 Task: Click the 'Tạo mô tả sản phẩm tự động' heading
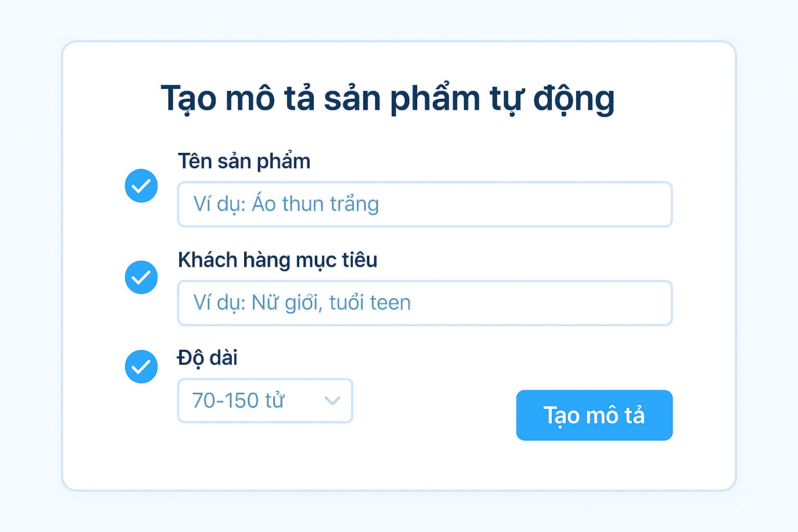(388, 98)
